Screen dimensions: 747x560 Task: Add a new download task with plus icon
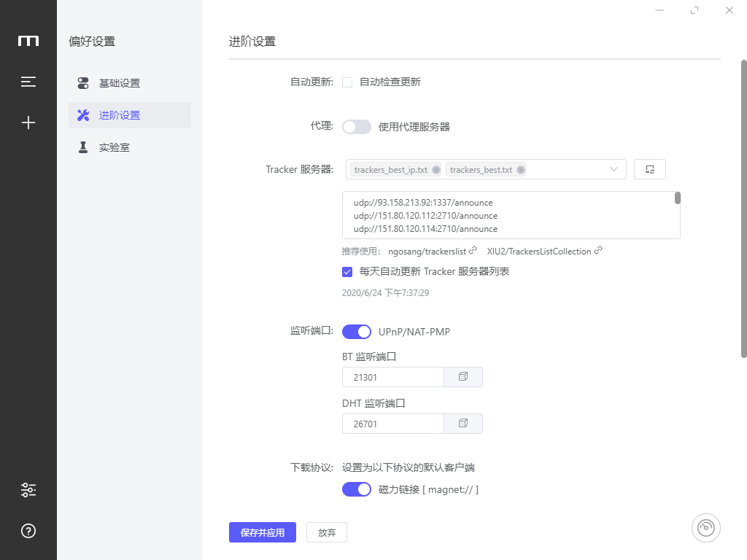tap(28, 122)
